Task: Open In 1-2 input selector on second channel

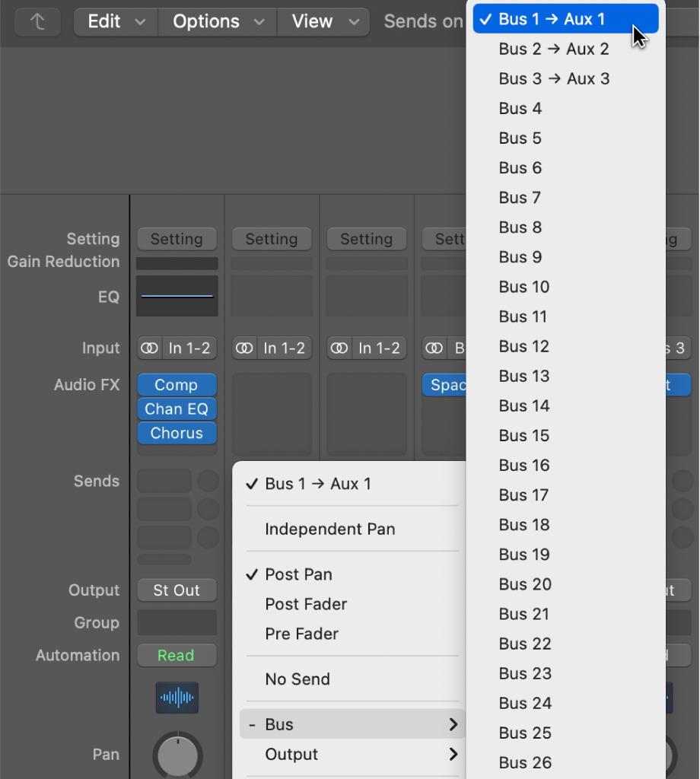Action: (x=284, y=348)
